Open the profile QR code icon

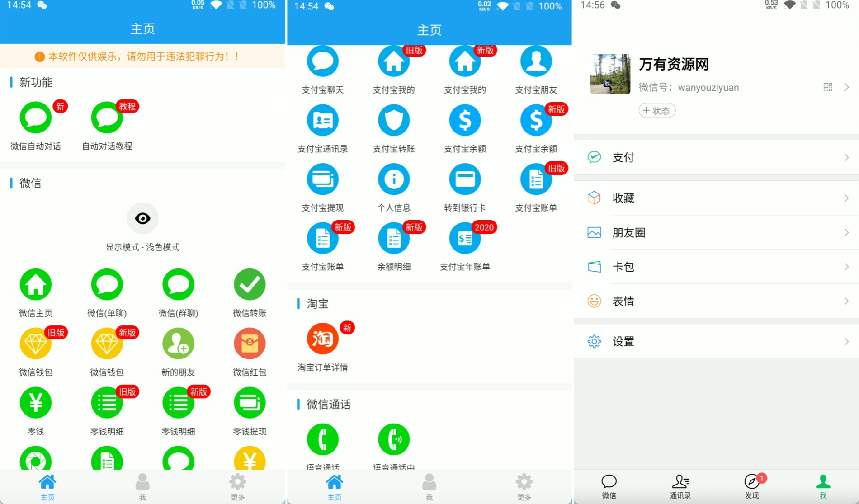(x=828, y=87)
